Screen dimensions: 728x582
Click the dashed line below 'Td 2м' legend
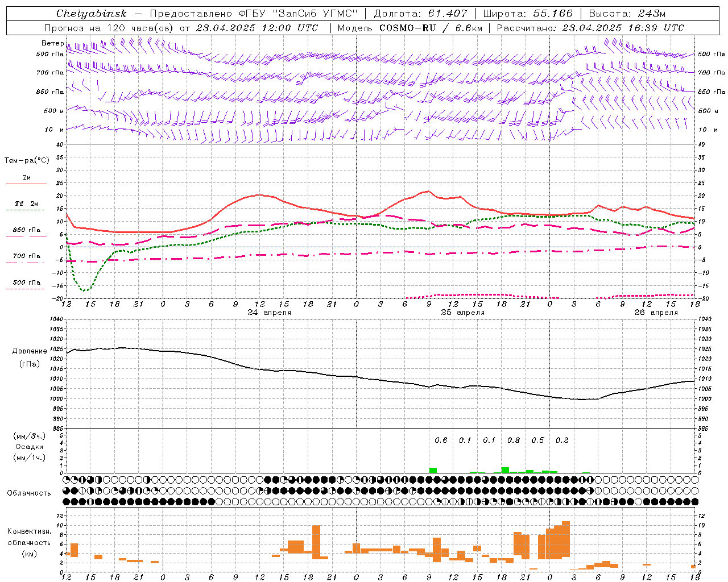[x=26, y=210]
